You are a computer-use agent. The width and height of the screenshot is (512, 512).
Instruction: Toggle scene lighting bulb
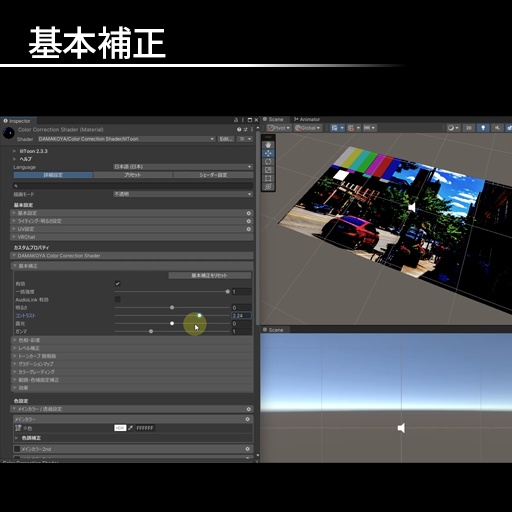[x=483, y=128]
